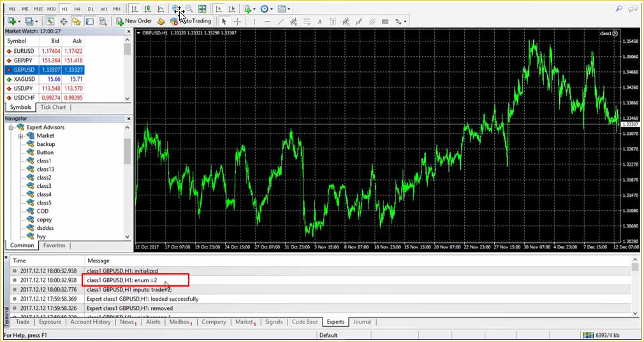Switch chart to line chart icon
The image size is (644, 342).
tap(161, 9)
